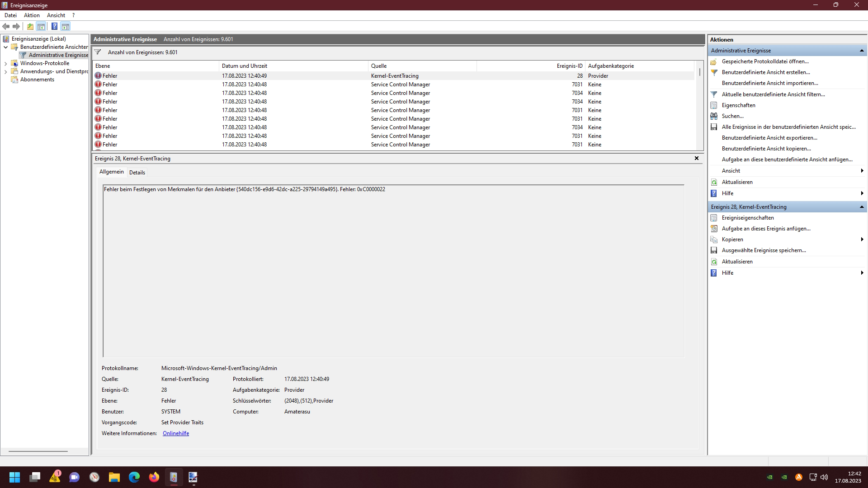Click the Set Provider Traits value
The image size is (868, 488).
(x=182, y=422)
